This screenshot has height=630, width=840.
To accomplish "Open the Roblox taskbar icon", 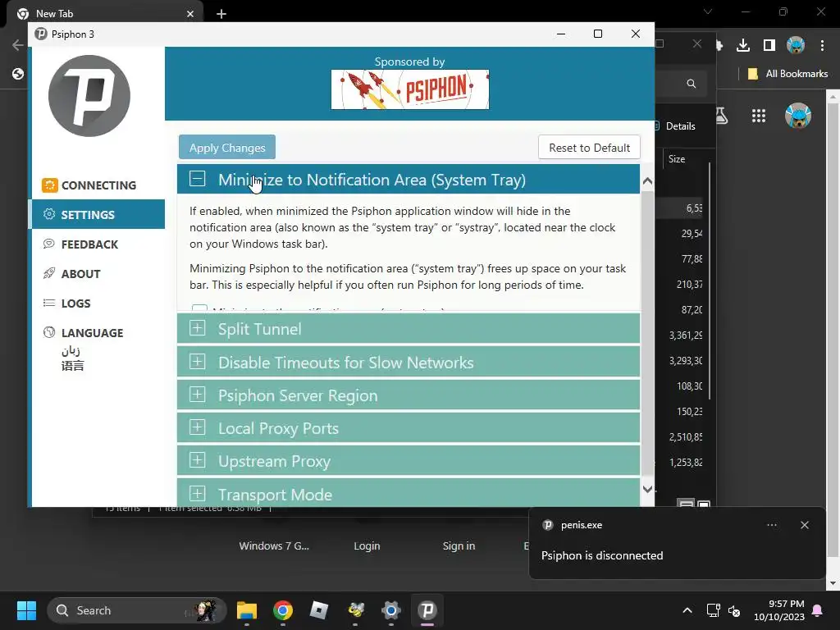I will [x=319, y=610].
